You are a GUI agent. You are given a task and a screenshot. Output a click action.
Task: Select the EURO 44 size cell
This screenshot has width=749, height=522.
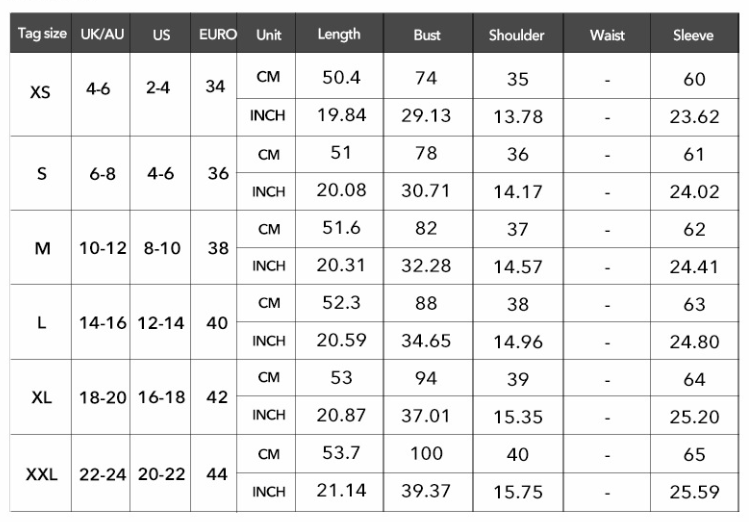point(217,473)
